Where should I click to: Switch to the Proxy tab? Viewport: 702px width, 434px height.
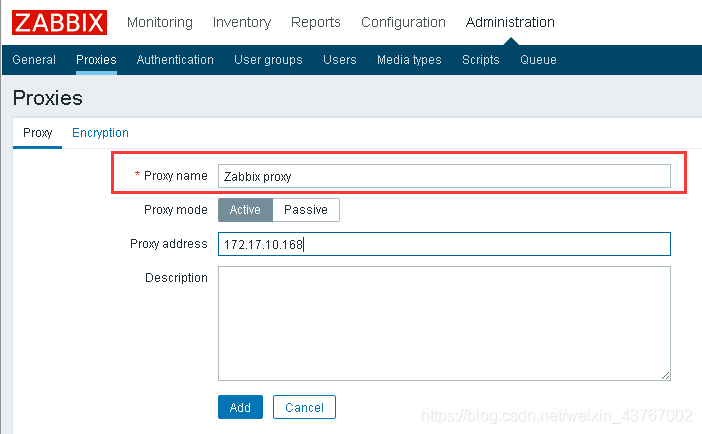point(38,133)
